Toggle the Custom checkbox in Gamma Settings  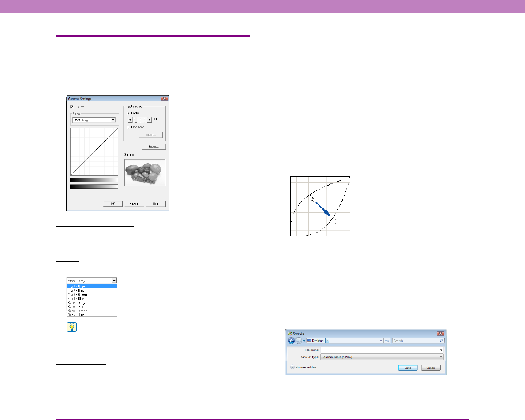71,107
